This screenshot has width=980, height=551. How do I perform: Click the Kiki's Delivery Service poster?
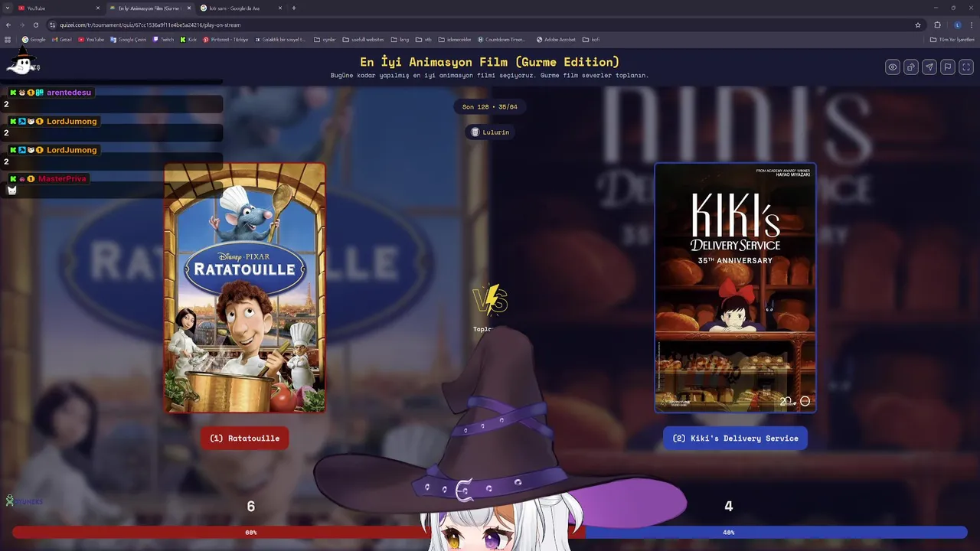[x=735, y=288]
